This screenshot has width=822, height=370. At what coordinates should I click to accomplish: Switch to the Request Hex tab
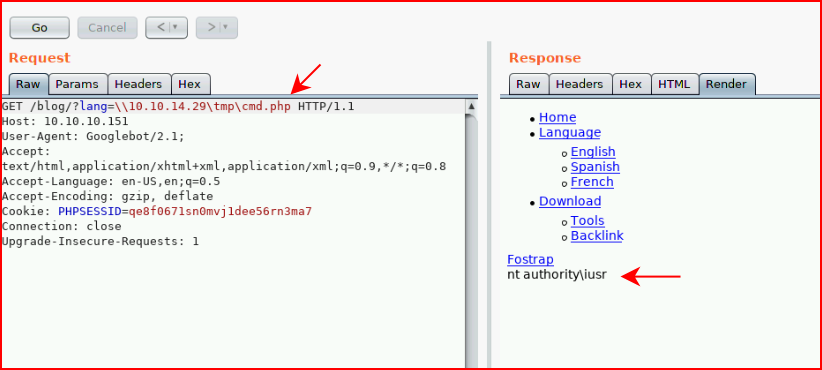click(190, 84)
